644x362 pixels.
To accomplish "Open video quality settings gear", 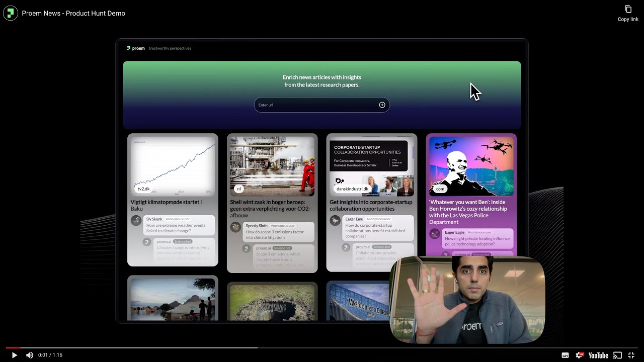I will click(x=580, y=355).
